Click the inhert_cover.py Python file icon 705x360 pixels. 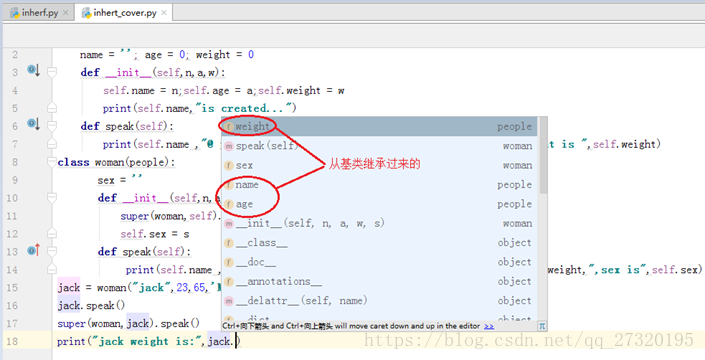click(x=86, y=13)
